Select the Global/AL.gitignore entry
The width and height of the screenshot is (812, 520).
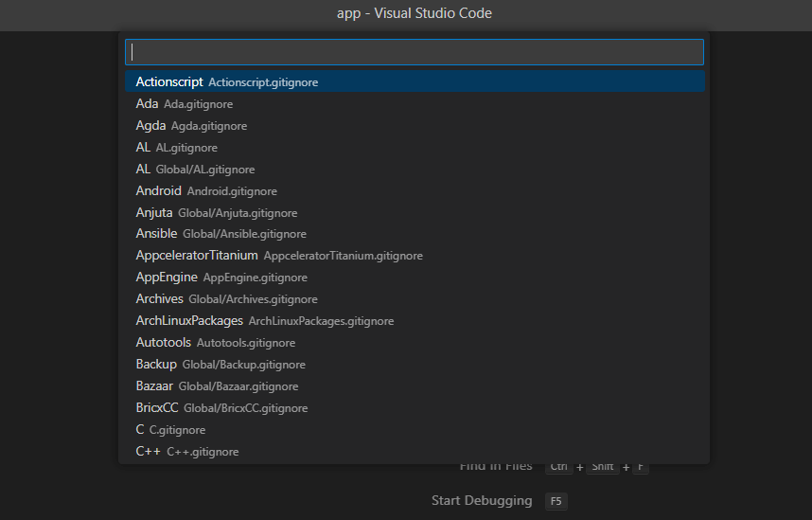coord(195,170)
